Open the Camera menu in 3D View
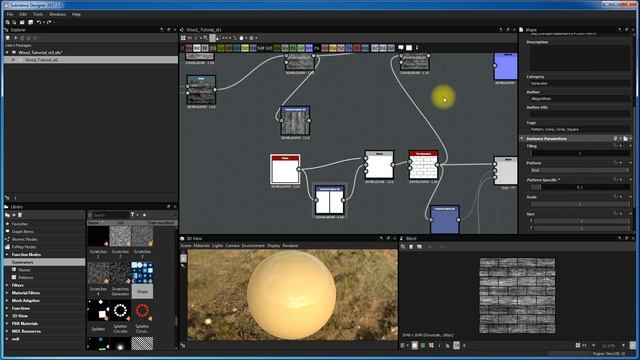This screenshot has width=640, height=360. 233,246
